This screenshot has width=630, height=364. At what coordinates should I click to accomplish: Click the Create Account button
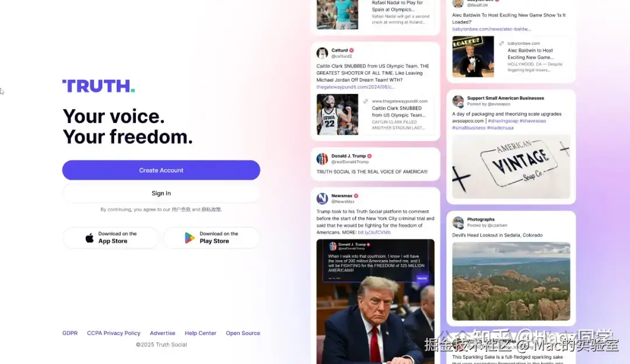(x=161, y=170)
